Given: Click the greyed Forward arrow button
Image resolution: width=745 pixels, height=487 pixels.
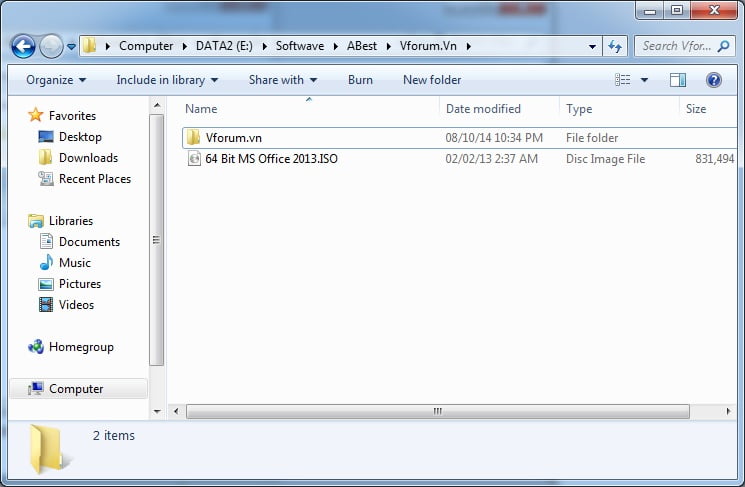Looking at the screenshot, I should coord(51,47).
